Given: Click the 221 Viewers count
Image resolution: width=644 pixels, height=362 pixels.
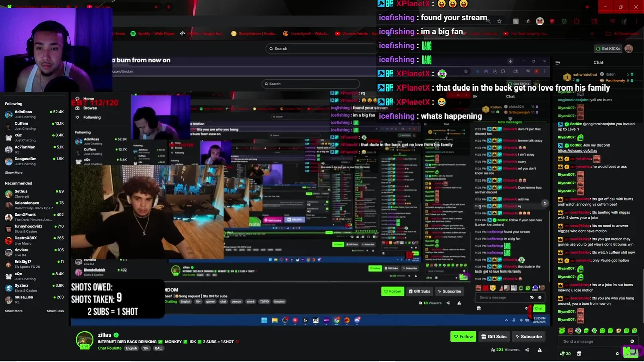Looking at the screenshot, I should tap(505, 350).
